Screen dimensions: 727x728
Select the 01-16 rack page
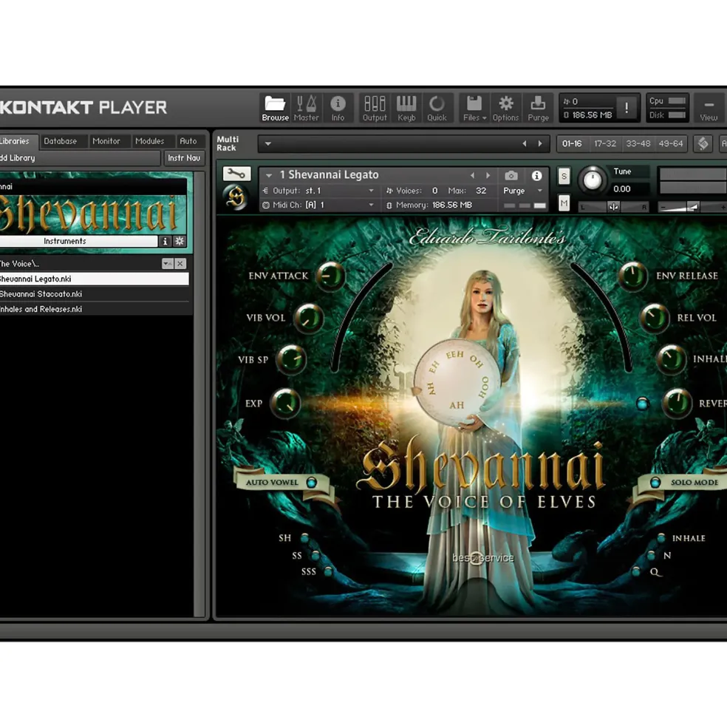point(572,144)
